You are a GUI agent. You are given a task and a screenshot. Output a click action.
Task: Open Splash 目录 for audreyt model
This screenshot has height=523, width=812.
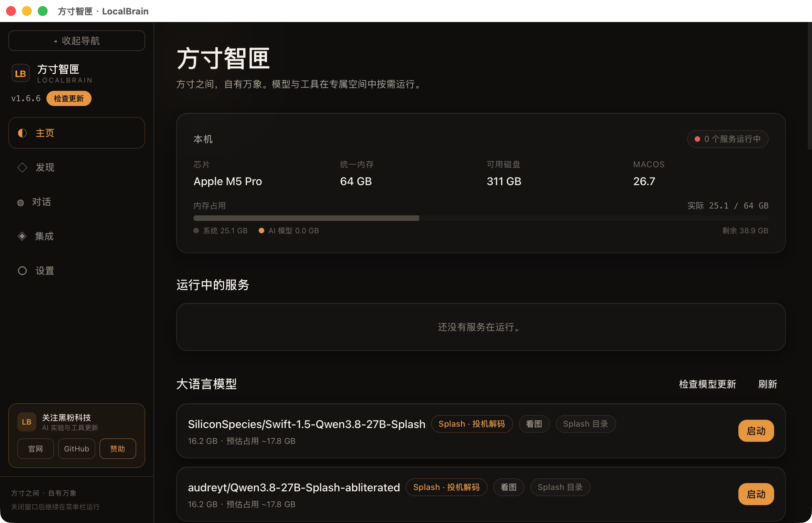click(x=560, y=487)
